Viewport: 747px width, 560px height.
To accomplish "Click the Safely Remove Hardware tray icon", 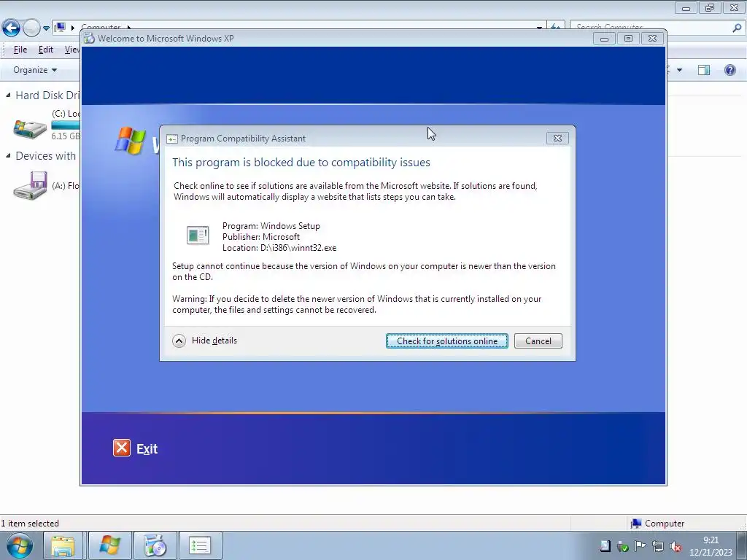I will coord(623,546).
